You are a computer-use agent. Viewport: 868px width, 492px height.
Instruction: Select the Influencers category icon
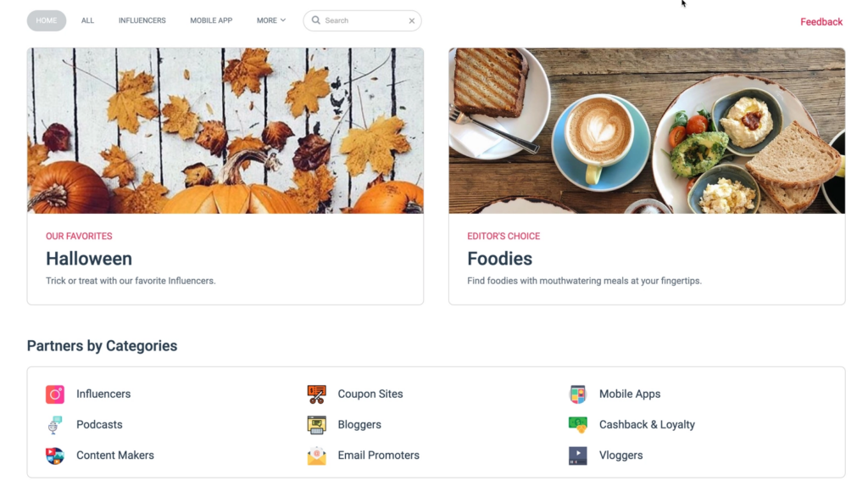point(54,394)
